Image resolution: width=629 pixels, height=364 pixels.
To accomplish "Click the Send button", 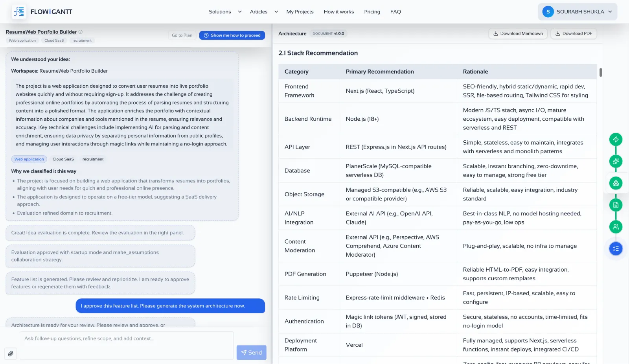I will tap(251, 353).
